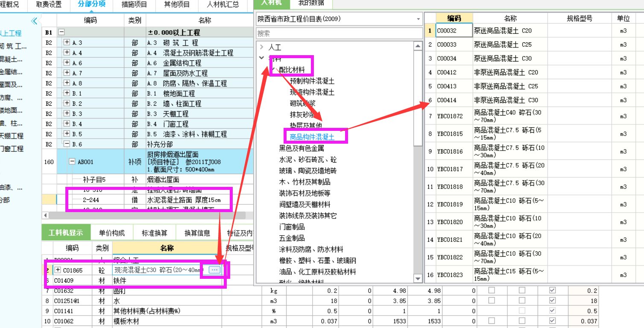Select the 标准换算 tab
Screen dimensions: 644x328
tap(155, 233)
